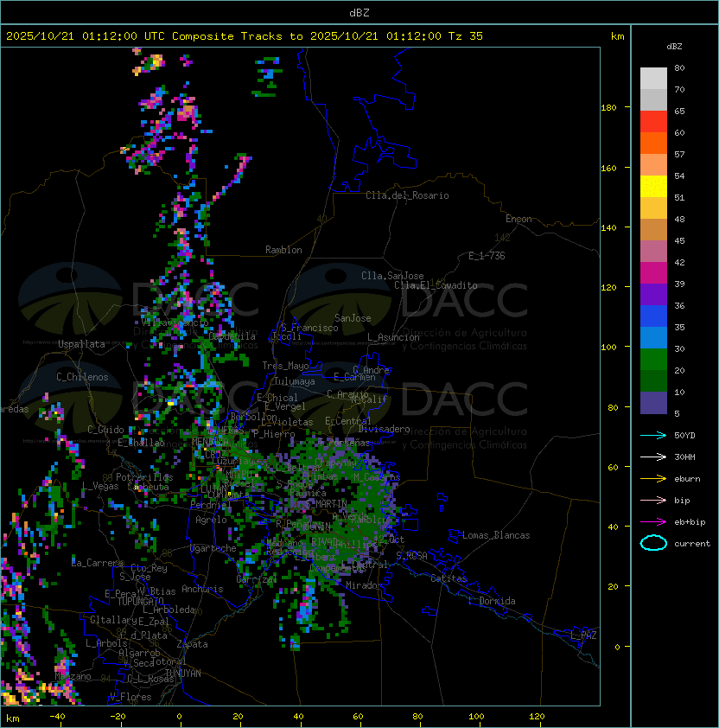
Task: Select the slate 5-10 dBZ legend color
Action: tap(653, 403)
